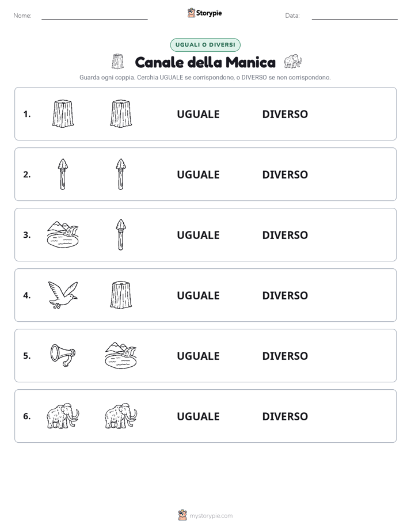Click the lake and waterfall picture in row 3
Viewport: 411px width, 532px height.
[63, 234]
